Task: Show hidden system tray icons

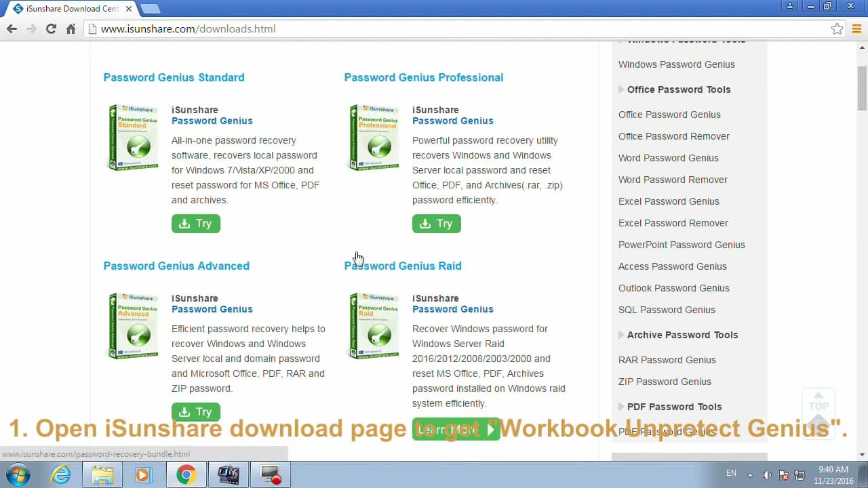Action: tap(750, 474)
